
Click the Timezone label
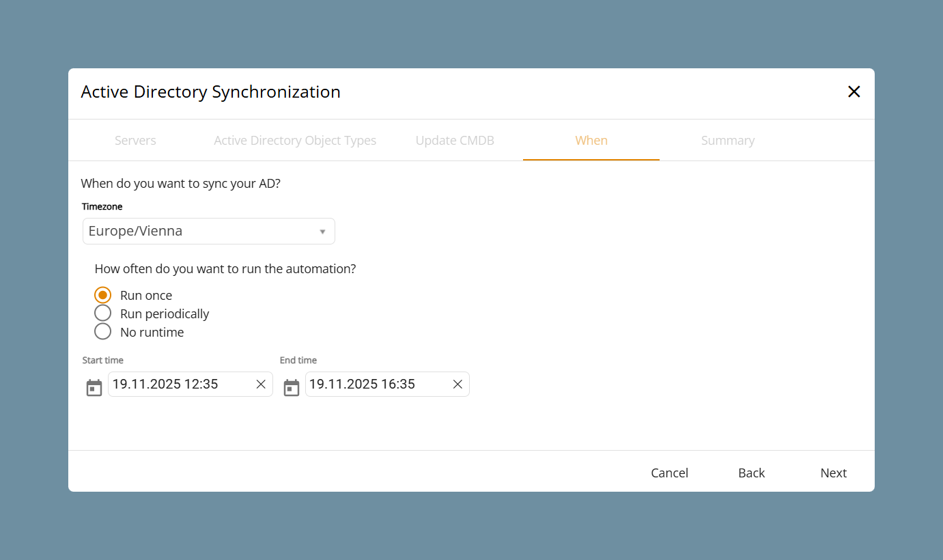pos(102,206)
